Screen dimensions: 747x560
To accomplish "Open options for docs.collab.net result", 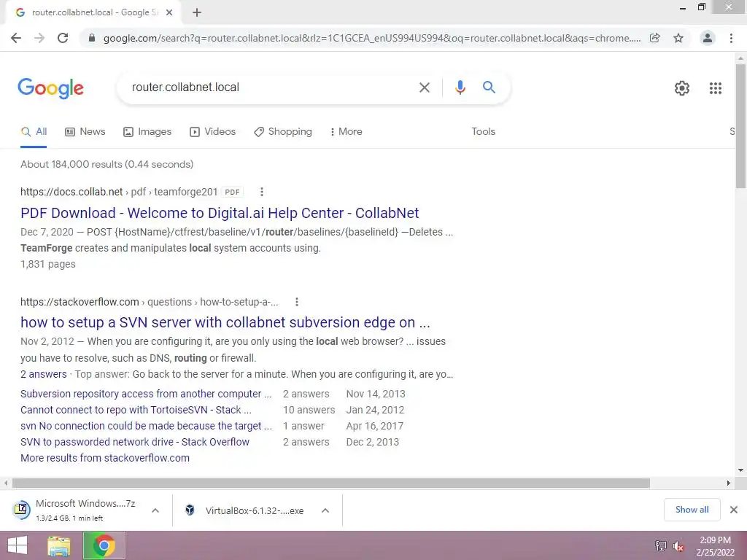I will click(x=262, y=192).
